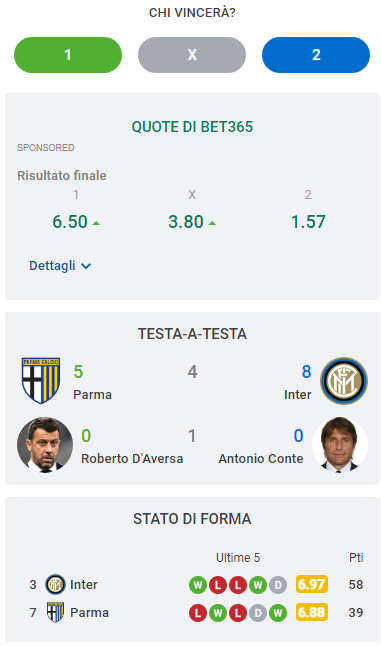Click the Inter crest in Testa-a-Testa
The image size is (381, 646).
pos(344,380)
